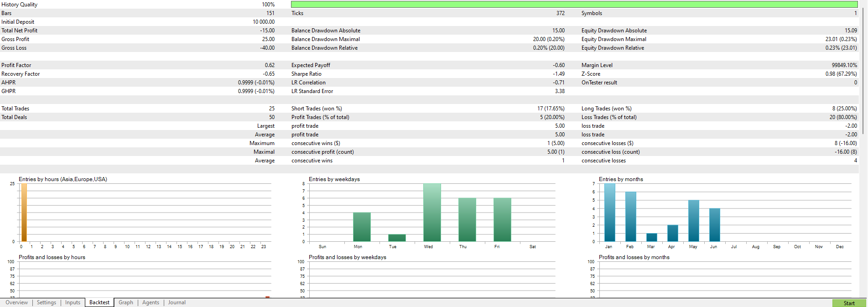
Task: Click the Mon bar in Entries by weekdays
Action: click(x=362, y=227)
